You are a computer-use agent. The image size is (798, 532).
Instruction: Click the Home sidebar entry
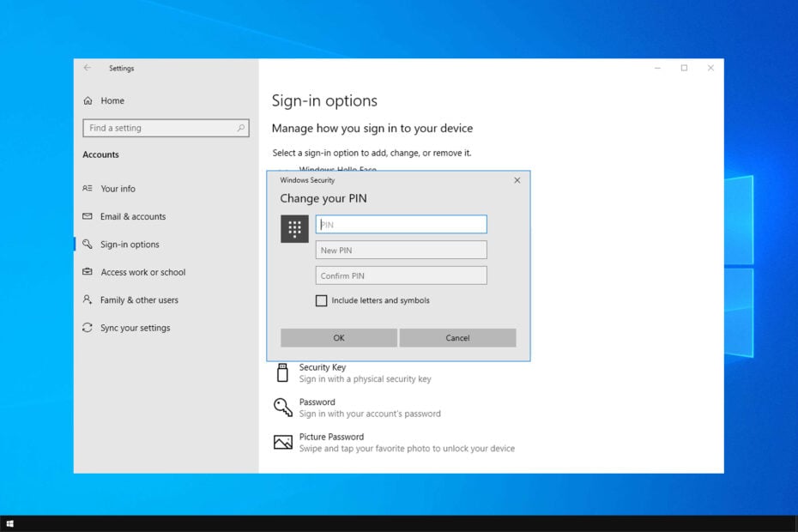105,100
